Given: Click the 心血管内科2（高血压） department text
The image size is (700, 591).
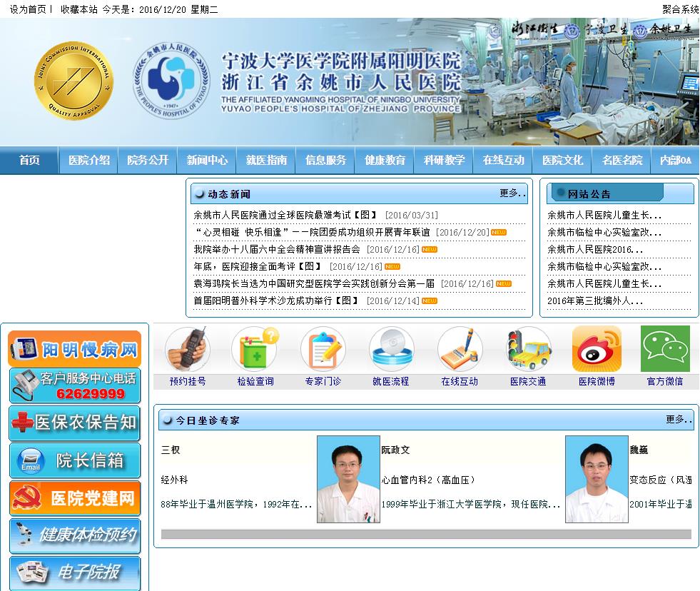Looking at the screenshot, I should coord(427,480).
